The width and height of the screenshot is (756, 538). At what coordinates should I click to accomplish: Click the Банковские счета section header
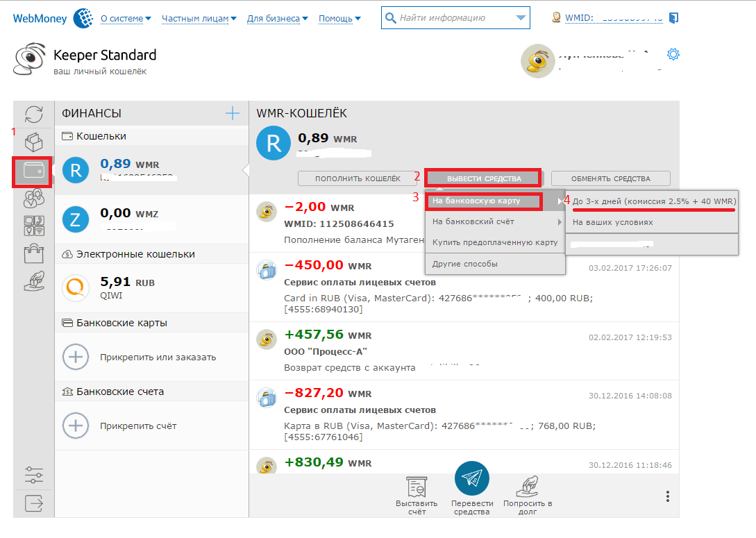click(152, 392)
